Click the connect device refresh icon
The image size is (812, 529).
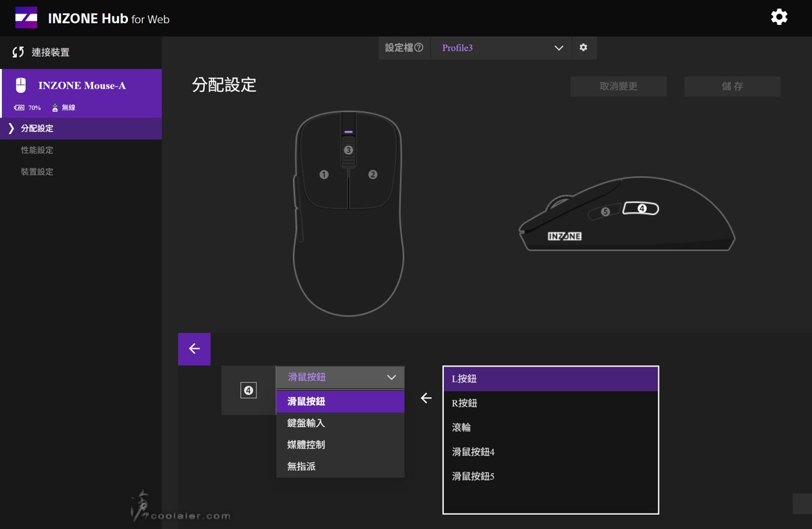click(18, 52)
